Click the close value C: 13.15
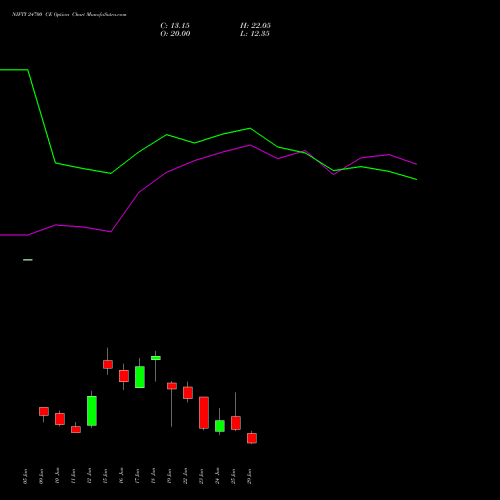 tap(175, 26)
